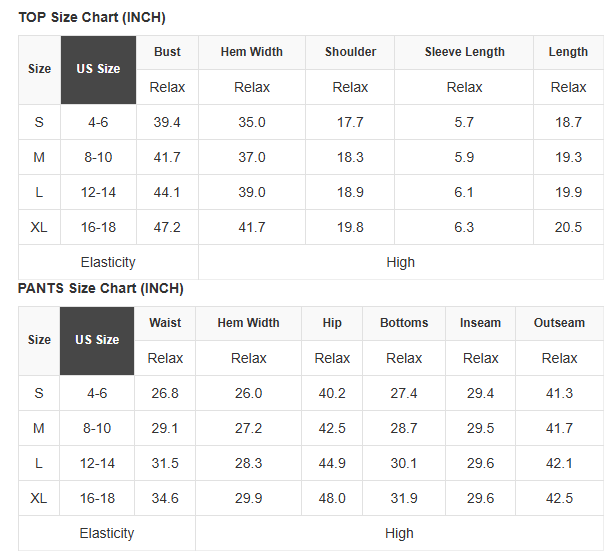Click bust value 39.4 for size S
The height and width of the screenshot is (560, 610).
pyautogui.click(x=167, y=123)
